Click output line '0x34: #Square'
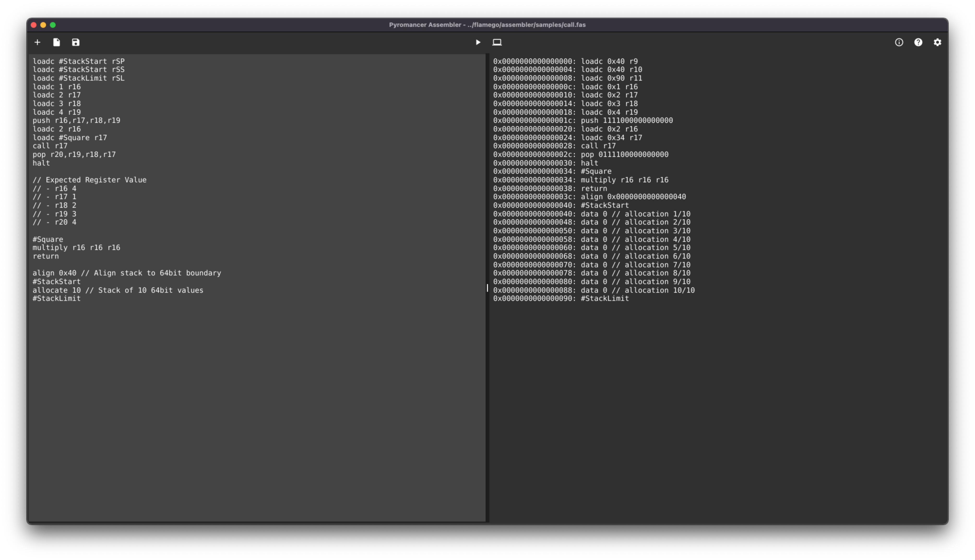975x560 pixels. coord(552,172)
